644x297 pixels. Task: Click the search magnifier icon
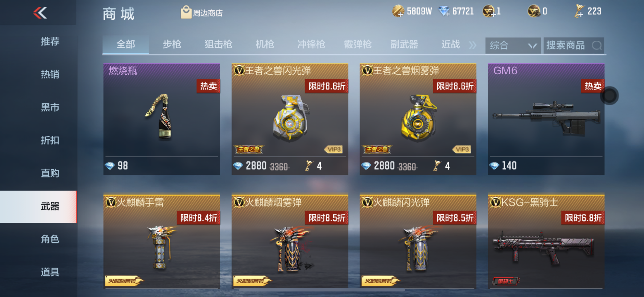[x=597, y=46]
